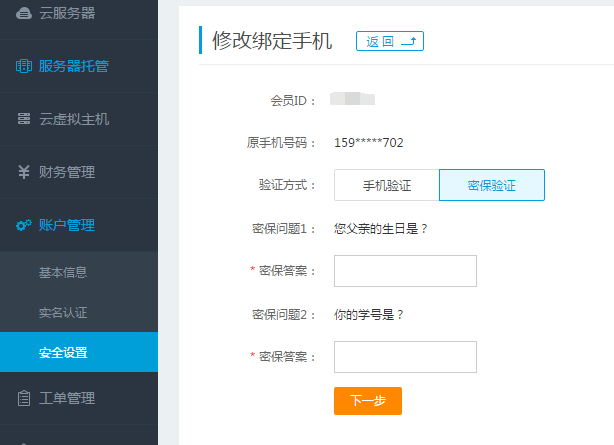
Task: Click the virtual host stack icon
Action: [23, 119]
